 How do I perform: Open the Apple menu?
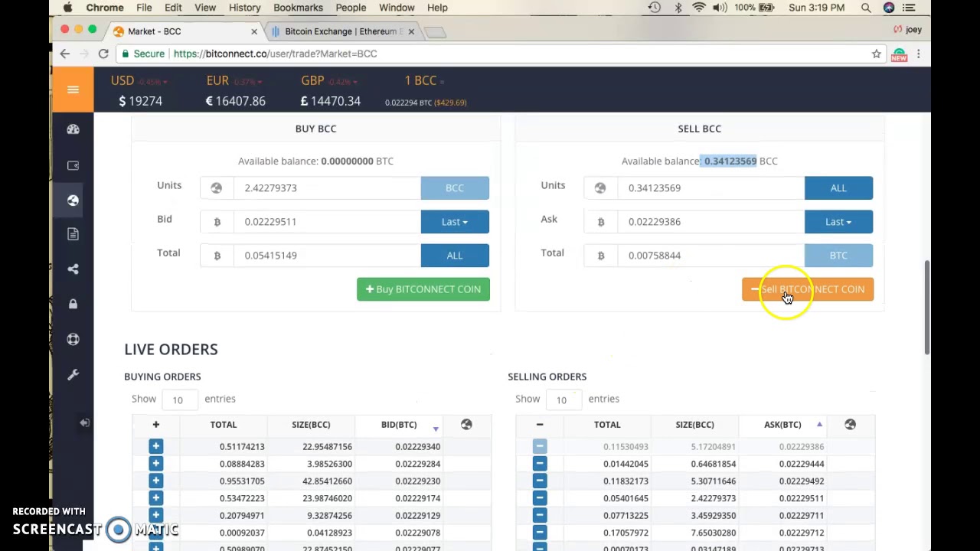[67, 8]
